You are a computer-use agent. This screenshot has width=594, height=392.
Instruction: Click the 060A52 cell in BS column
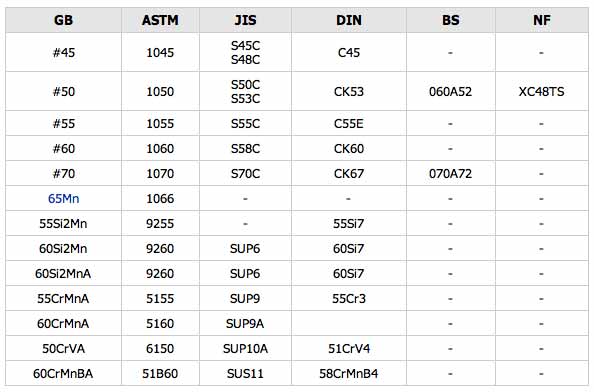pyautogui.click(x=451, y=91)
